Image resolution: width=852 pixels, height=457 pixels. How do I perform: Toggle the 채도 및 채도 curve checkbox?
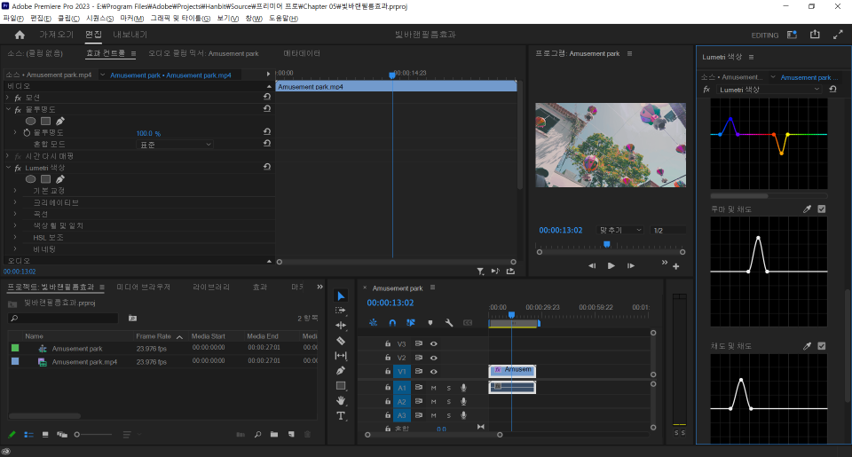pos(822,346)
